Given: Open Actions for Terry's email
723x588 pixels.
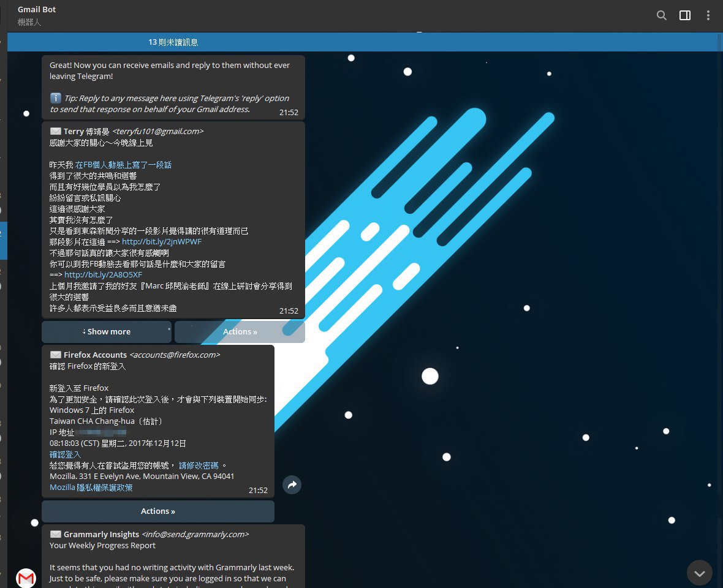Looking at the screenshot, I should point(240,331).
